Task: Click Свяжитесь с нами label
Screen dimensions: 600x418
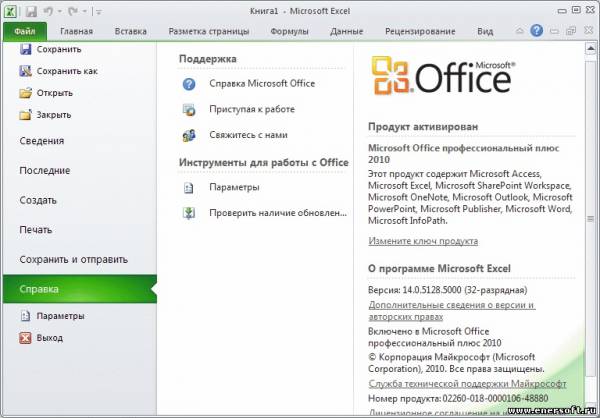Action: click(x=248, y=135)
